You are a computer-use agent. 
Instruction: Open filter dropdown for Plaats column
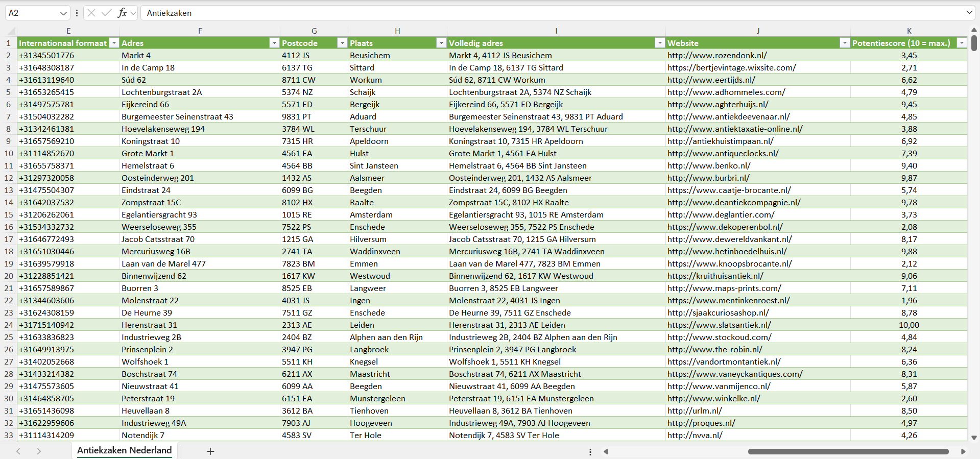[441, 43]
